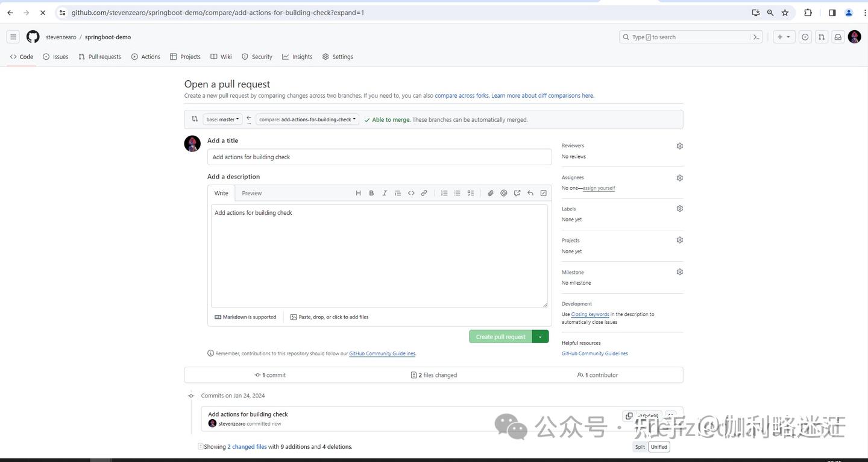Insert a task list

471,193
